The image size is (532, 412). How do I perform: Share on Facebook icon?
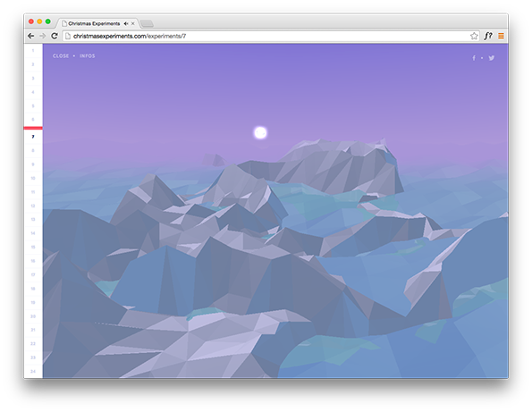coord(474,58)
